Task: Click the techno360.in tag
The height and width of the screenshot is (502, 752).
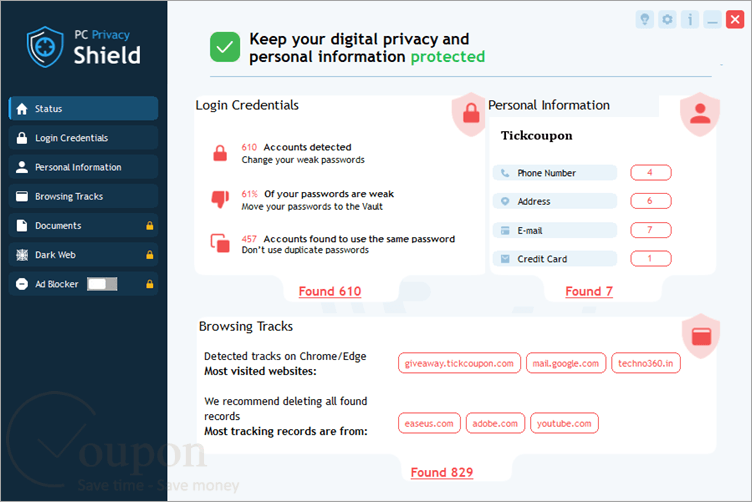Action: [x=646, y=363]
